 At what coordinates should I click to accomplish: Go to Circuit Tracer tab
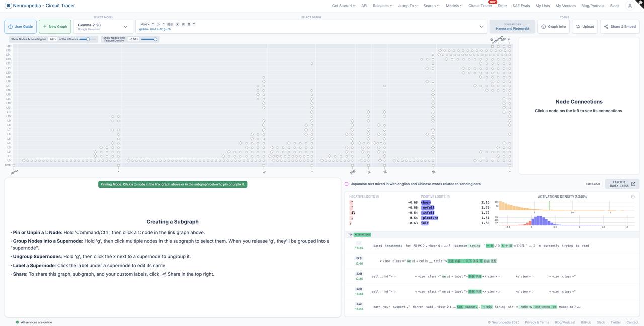[480, 6]
